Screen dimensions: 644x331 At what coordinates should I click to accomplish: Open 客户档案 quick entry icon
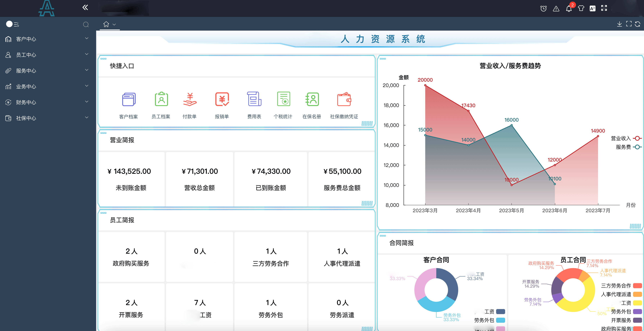point(129,99)
